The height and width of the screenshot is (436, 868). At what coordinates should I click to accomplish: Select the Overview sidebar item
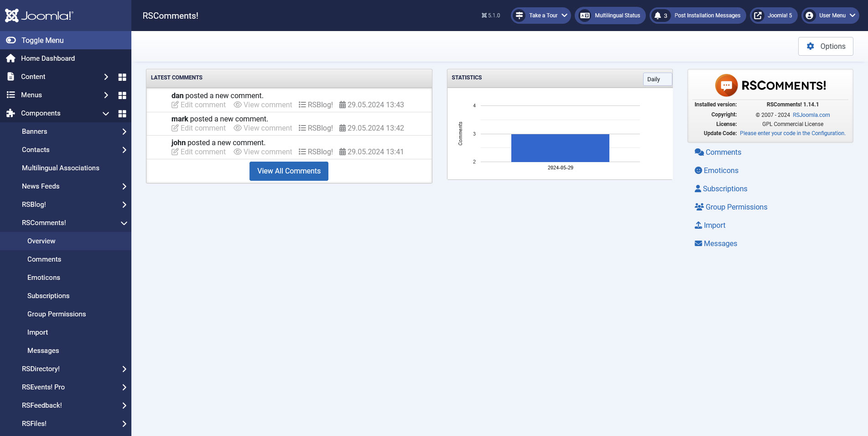[x=66, y=241]
